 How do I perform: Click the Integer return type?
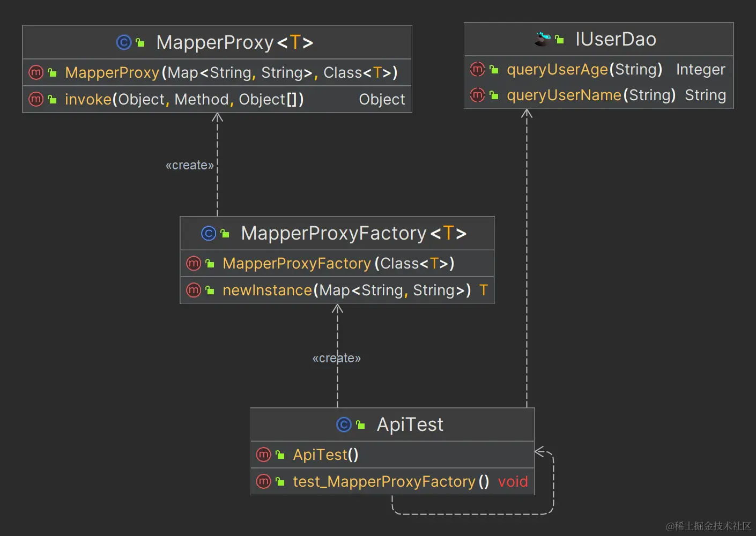coord(700,70)
